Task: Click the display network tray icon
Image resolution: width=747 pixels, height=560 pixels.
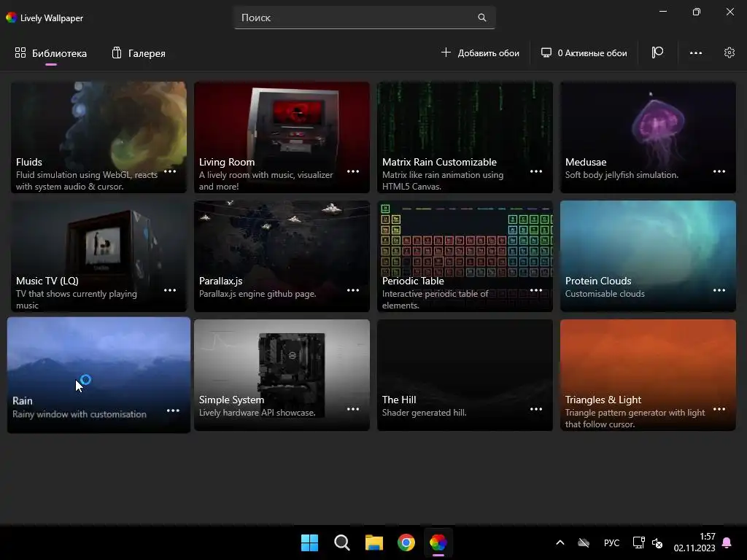Action: pos(639,542)
